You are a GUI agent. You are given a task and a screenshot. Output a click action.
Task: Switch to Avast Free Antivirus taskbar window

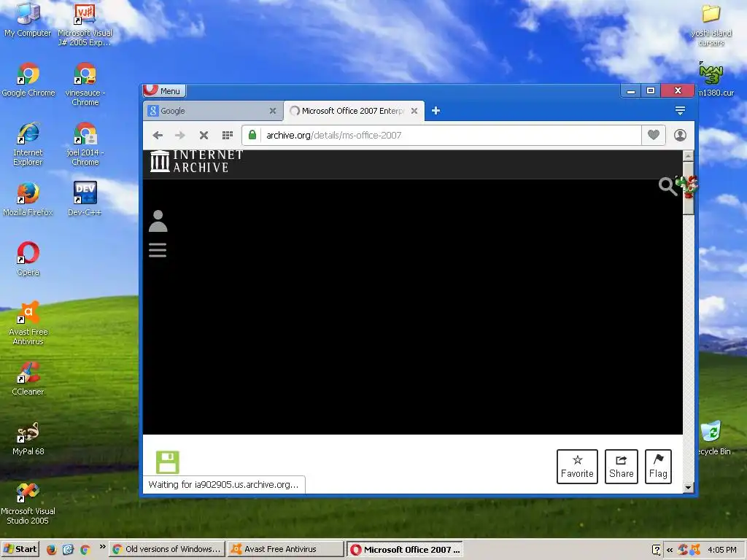click(x=285, y=549)
